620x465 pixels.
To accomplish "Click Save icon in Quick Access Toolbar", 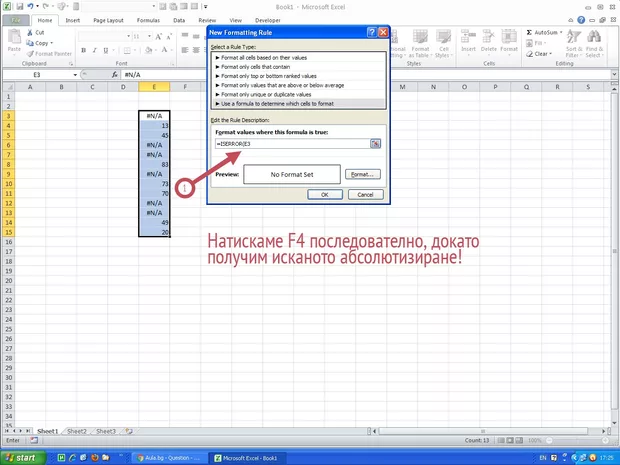I will [x=19, y=6].
